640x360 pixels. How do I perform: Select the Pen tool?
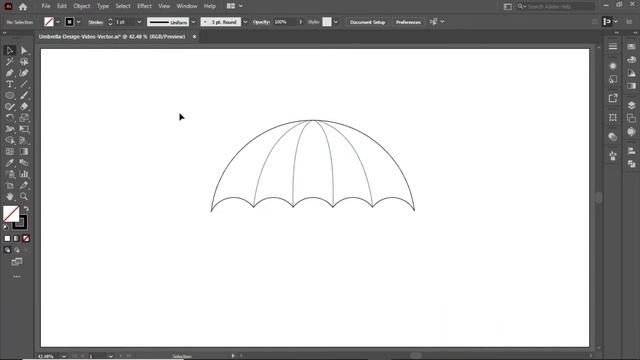[x=10, y=73]
